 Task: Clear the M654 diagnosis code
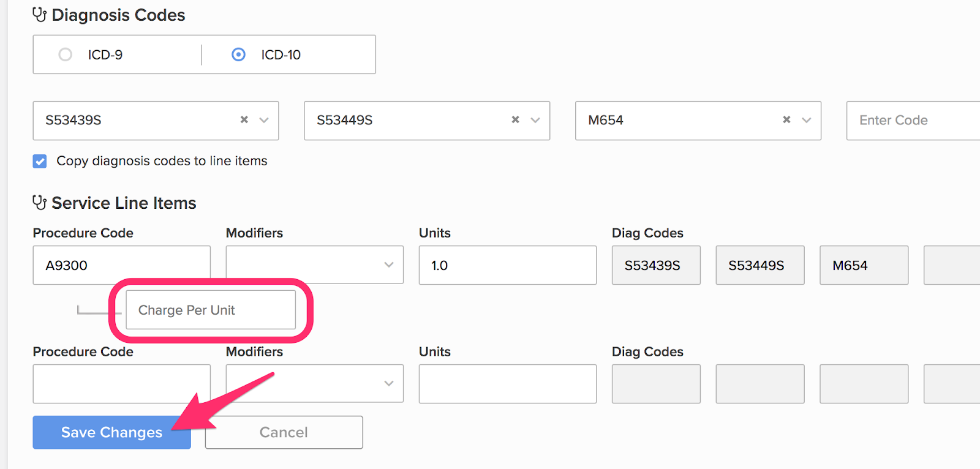(x=786, y=120)
